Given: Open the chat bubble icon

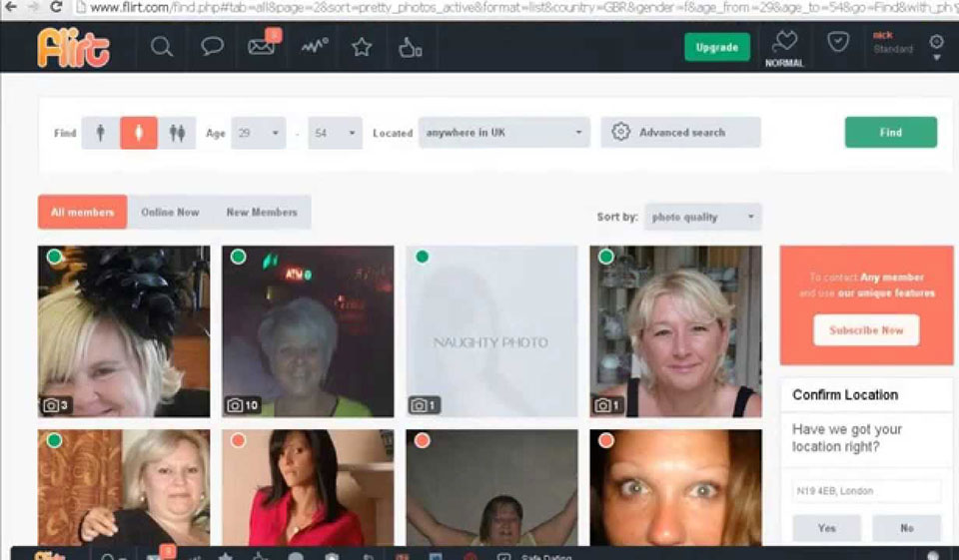Looking at the screenshot, I should pyautogui.click(x=212, y=47).
